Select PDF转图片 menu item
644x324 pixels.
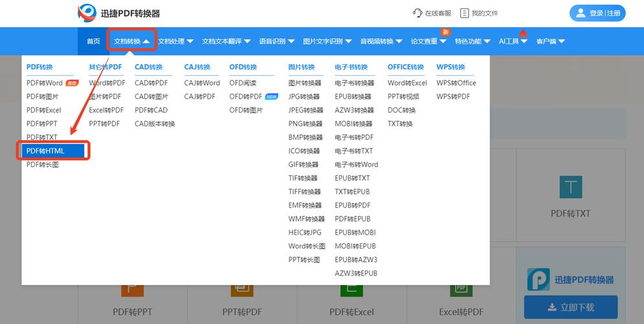pyautogui.click(x=42, y=96)
